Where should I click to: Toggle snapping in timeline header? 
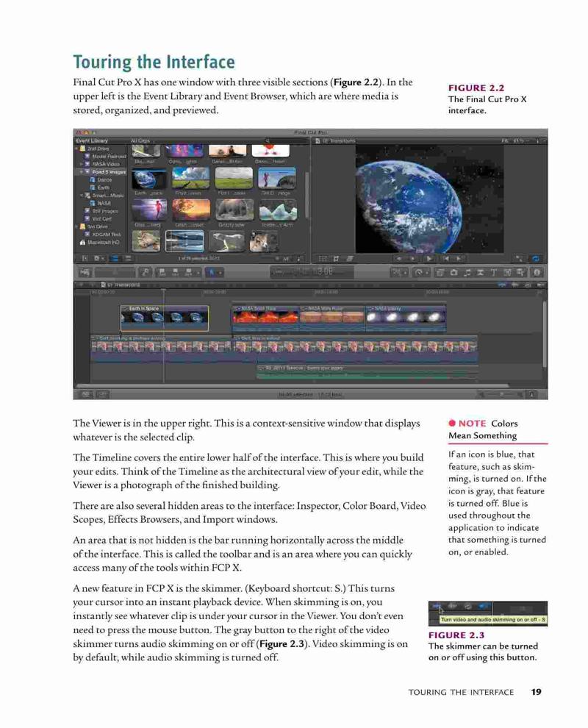[540, 285]
